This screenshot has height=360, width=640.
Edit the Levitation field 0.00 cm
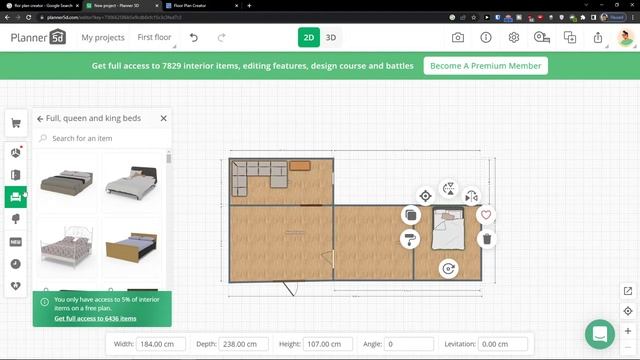pos(502,344)
